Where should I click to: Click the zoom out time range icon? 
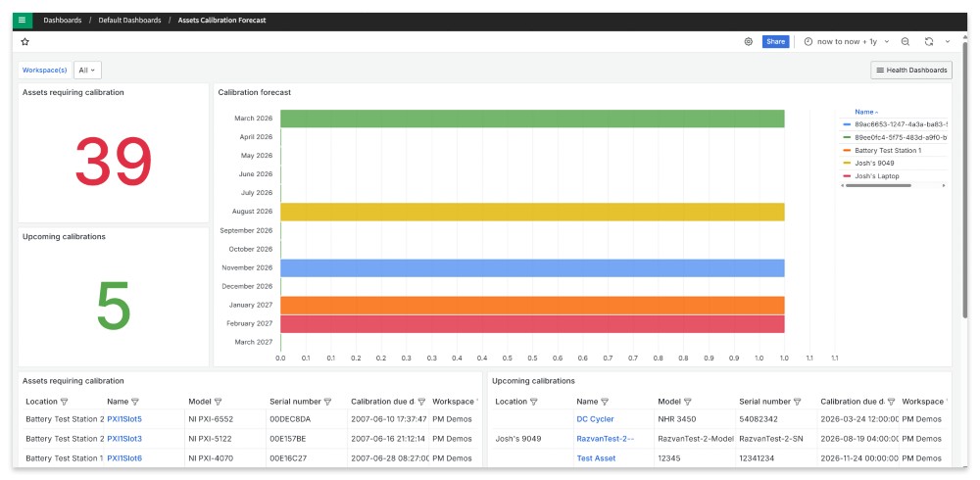point(905,42)
